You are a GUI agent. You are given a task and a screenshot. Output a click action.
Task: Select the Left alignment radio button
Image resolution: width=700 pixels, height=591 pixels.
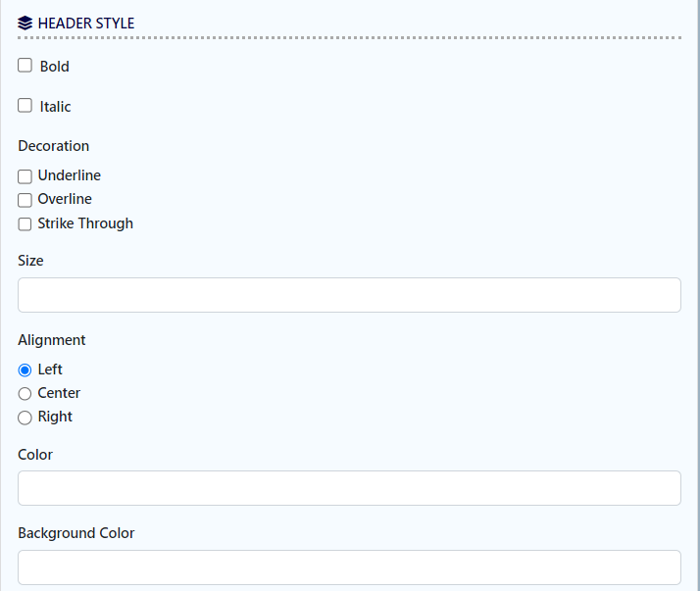coord(25,370)
